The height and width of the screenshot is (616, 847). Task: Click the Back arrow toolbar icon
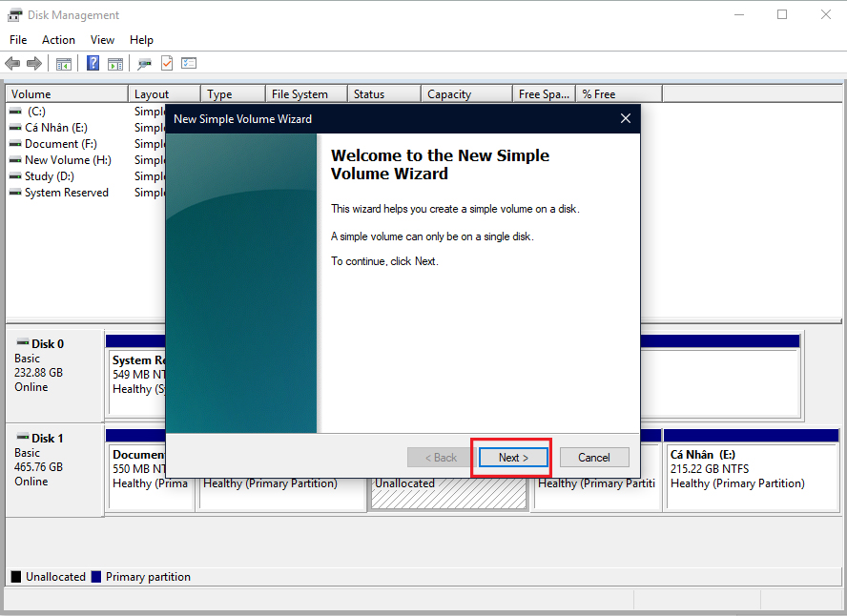tap(12, 64)
